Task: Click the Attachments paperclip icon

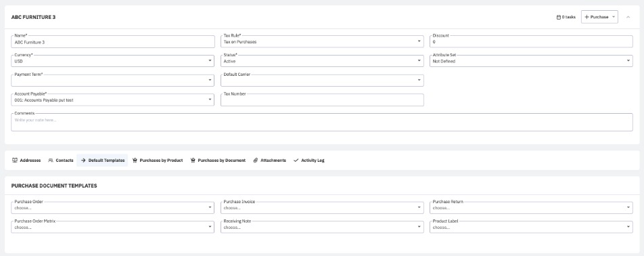Action: (x=256, y=161)
